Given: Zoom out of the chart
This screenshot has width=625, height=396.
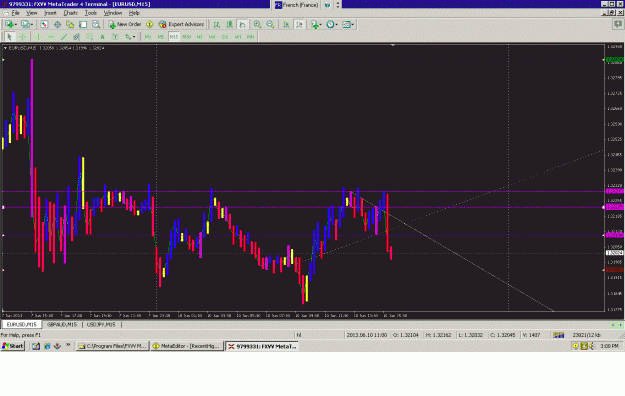Looking at the screenshot, I should tap(270, 24).
